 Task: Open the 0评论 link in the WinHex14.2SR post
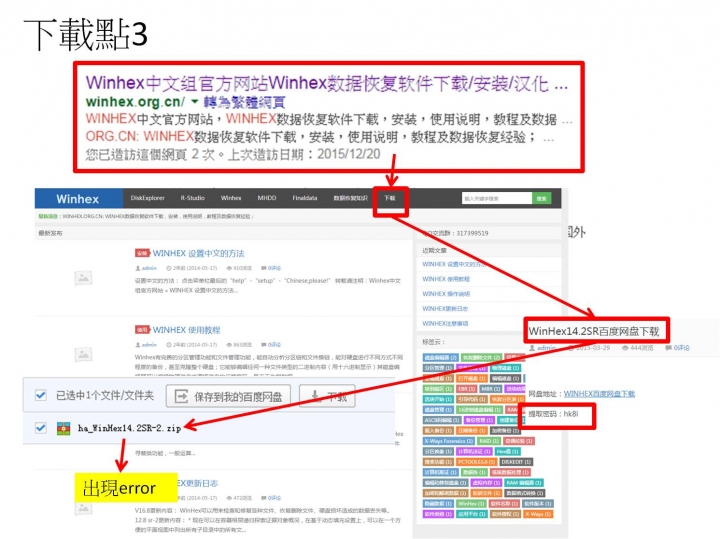[x=681, y=348]
